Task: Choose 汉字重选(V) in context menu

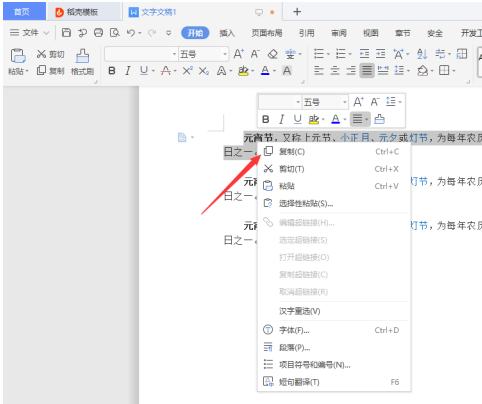Action: click(x=334, y=311)
